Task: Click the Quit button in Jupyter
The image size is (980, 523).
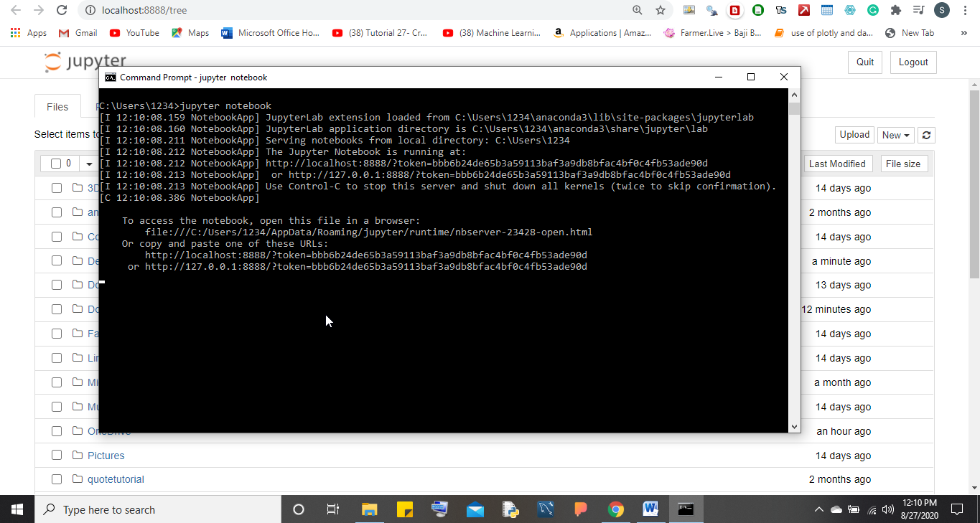Action: point(865,62)
